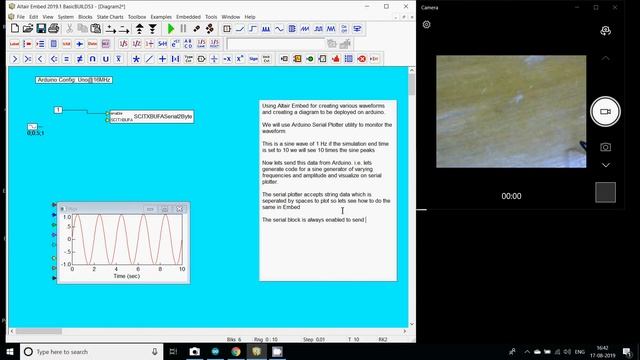
Task: Open a file using the folder icon
Action: pyautogui.click(x=28, y=29)
